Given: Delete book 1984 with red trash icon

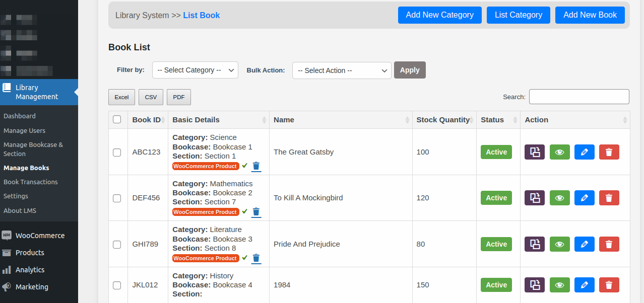Looking at the screenshot, I should point(609,285).
